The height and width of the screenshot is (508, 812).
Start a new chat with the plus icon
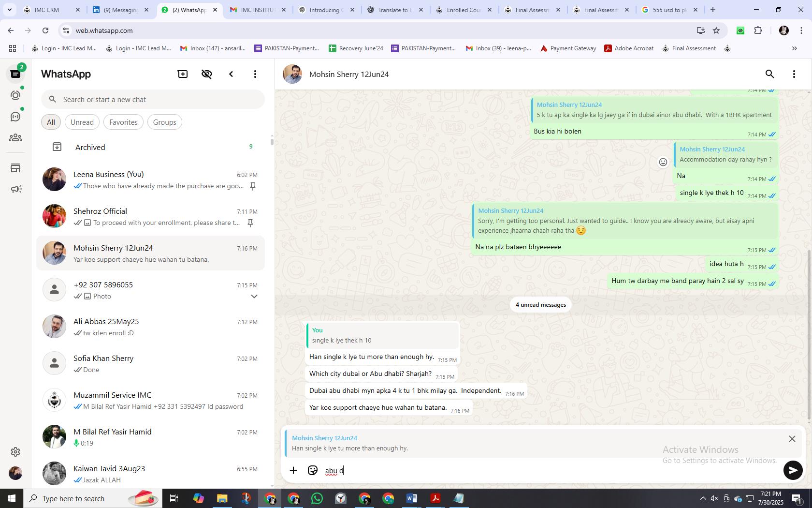click(183, 74)
